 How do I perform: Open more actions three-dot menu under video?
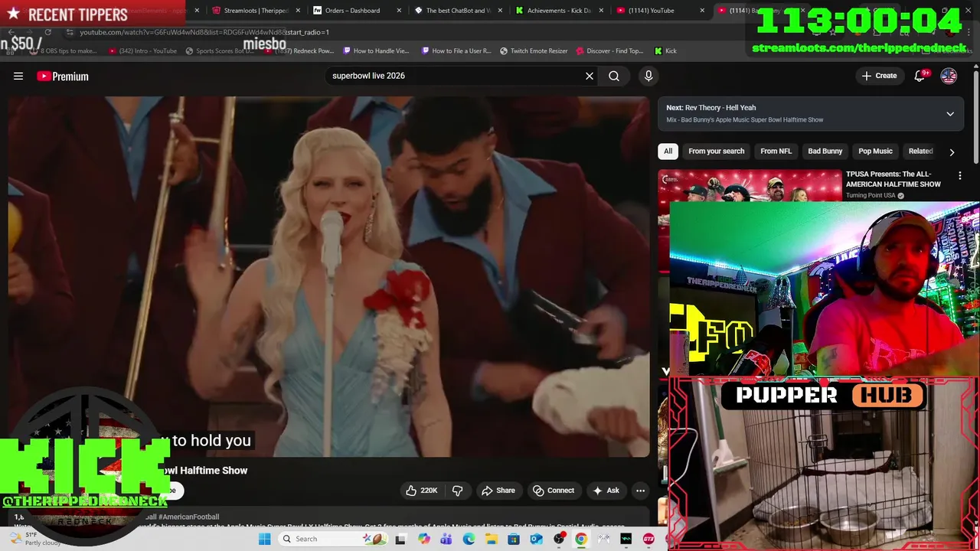(x=640, y=491)
